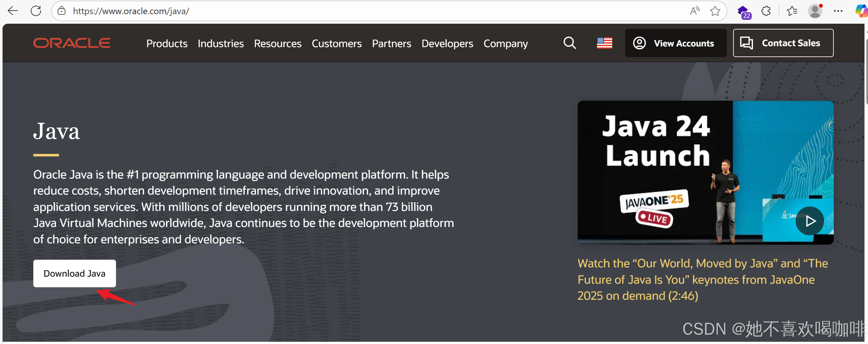View site information lock icon
The image size is (868, 344).
pos(61,11)
